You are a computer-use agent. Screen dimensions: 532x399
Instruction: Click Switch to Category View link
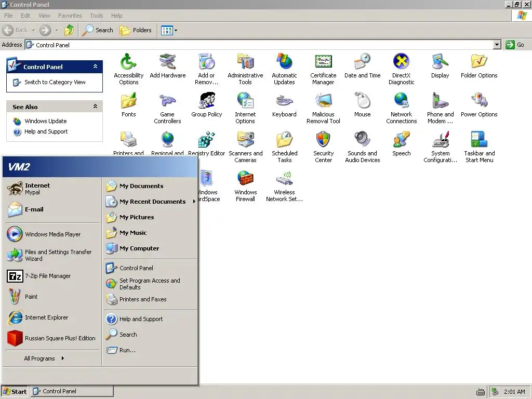(55, 82)
